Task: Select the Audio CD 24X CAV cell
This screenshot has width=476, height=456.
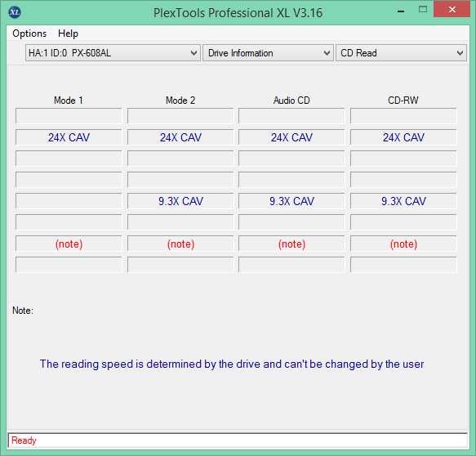Action: pyautogui.click(x=291, y=137)
